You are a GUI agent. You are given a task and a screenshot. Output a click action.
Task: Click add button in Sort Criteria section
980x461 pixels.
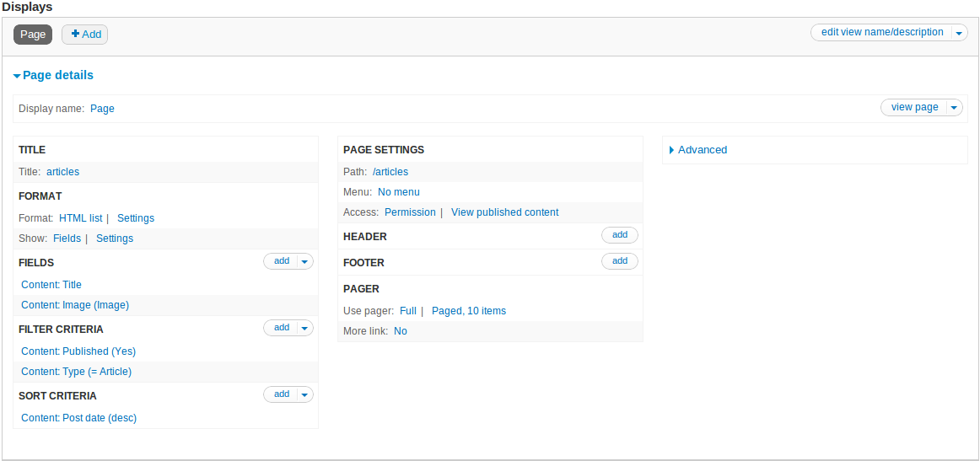(281, 394)
